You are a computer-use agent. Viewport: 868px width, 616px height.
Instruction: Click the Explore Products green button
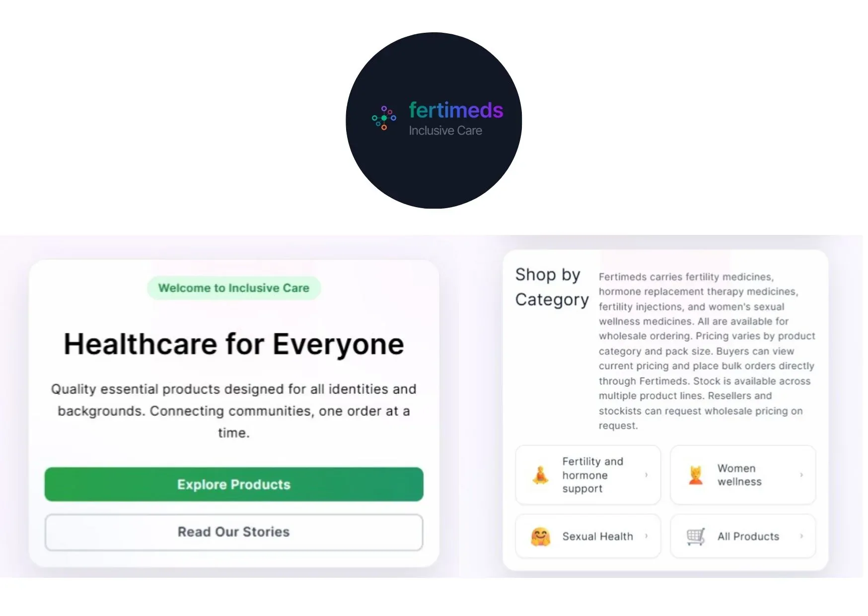pyautogui.click(x=234, y=484)
